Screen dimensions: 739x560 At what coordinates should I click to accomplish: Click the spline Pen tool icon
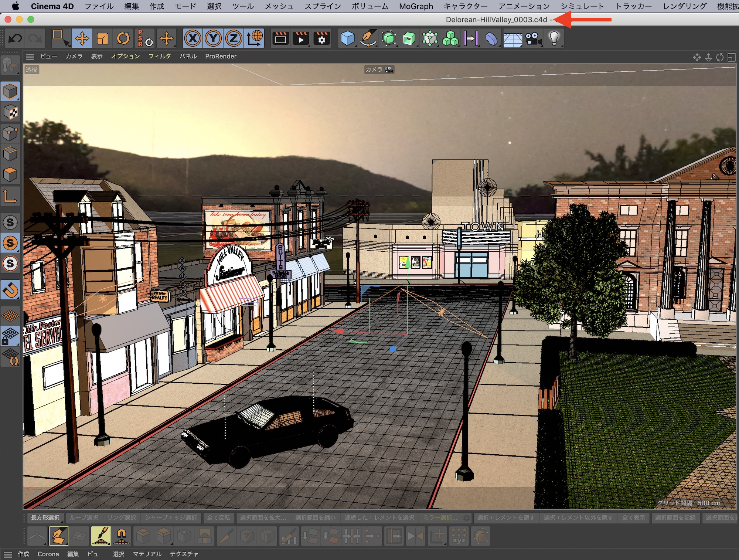point(368,38)
